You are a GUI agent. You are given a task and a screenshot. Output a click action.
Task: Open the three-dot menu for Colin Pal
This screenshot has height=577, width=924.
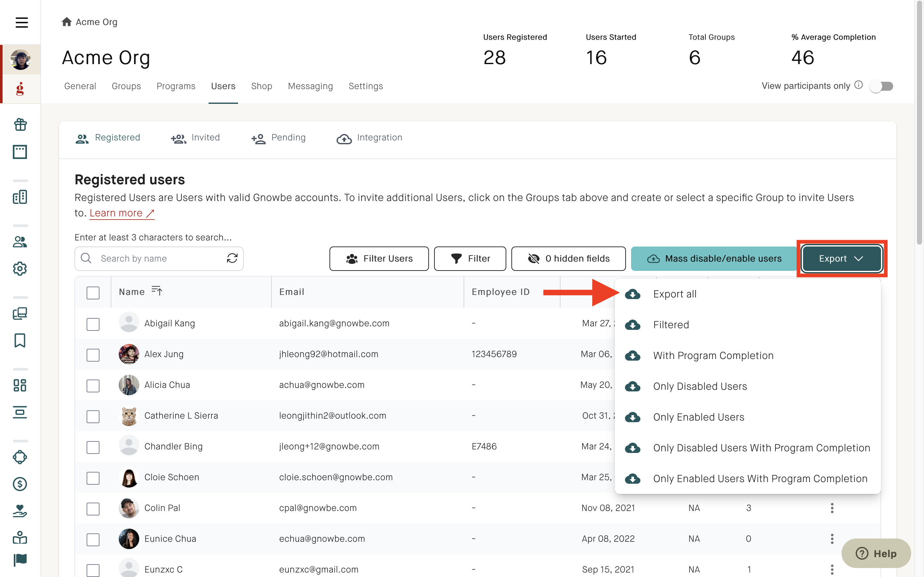pyautogui.click(x=832, y=507)
